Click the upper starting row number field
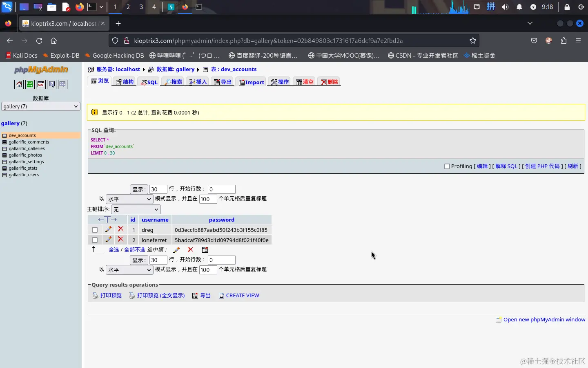Viewport: 588px width, 368px height. (x=222, y=189)
